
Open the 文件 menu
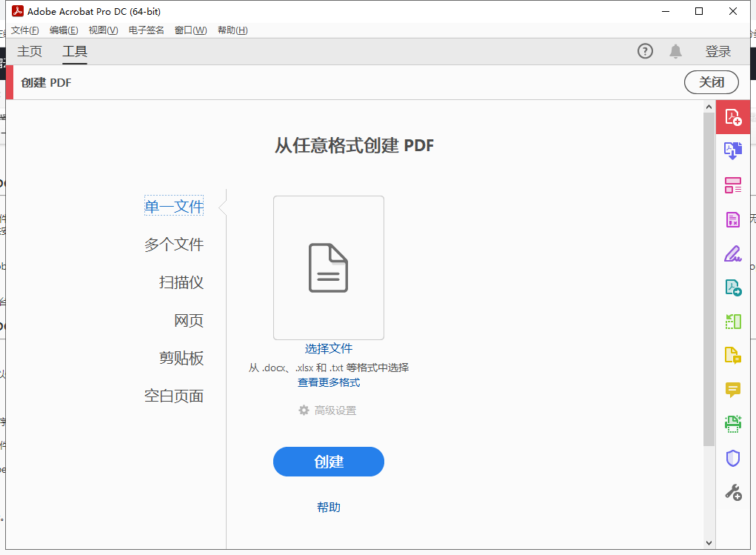click(x=24, y=30)
